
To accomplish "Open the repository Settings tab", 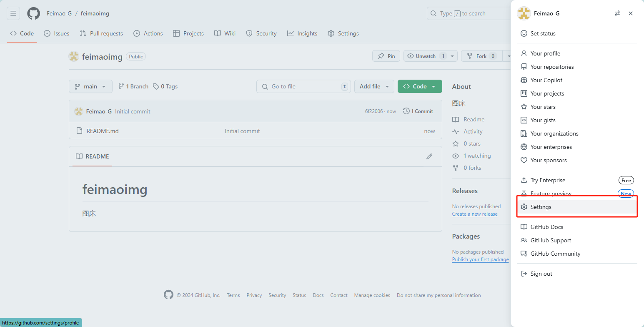I will click(343, 33).
